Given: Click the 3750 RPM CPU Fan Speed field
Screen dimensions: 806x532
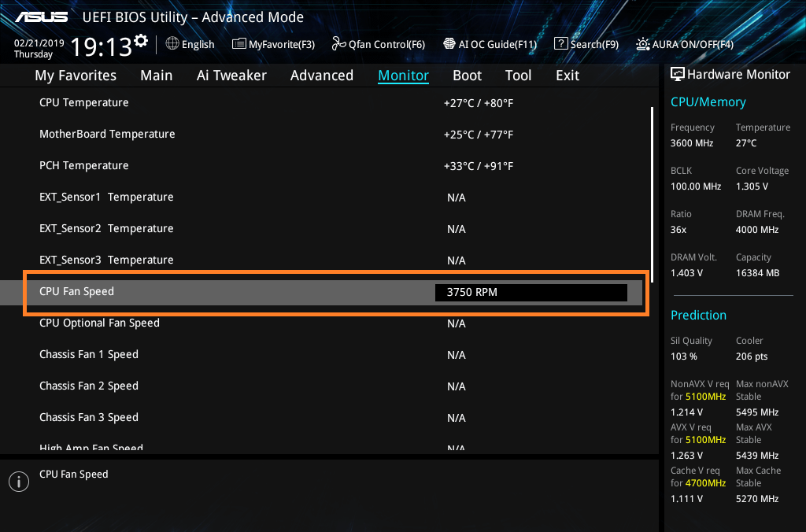Looking at the screenshot, I should pos(531,293).
